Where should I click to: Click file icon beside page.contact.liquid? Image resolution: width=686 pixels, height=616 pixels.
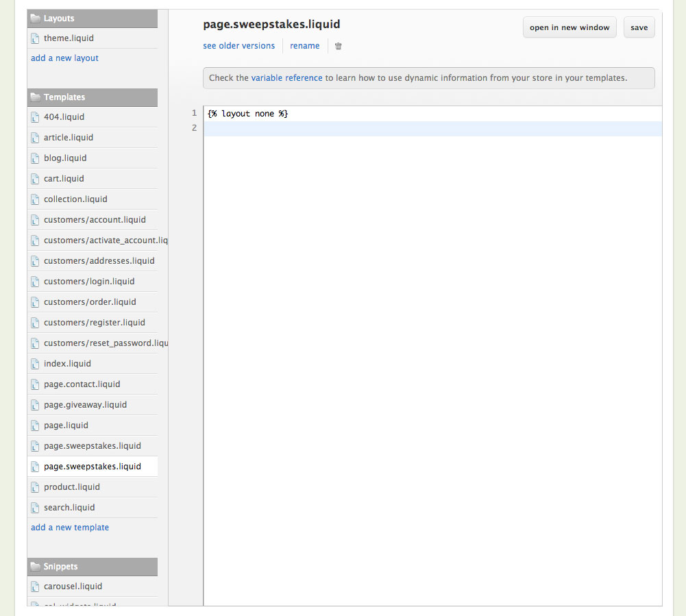click(35, 384)
